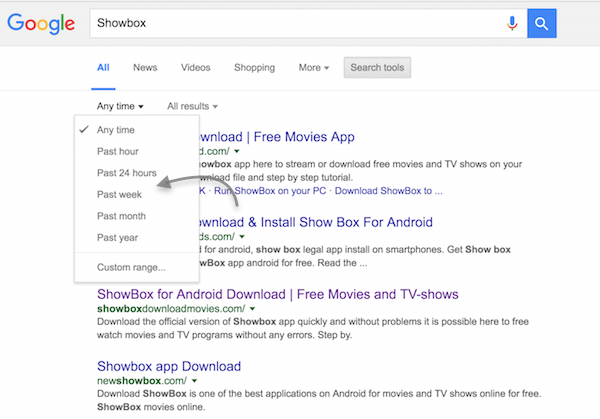The height and width of the screenshot is (419, 600).
Task: Pick Past month in the time filter
Action: (137, 216)
